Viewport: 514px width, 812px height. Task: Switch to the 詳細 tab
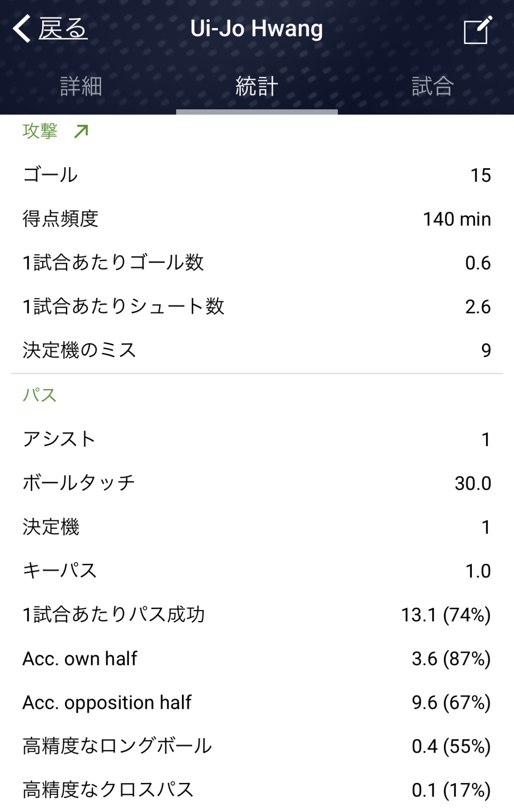pyautogui.click(x=81, y=86)
